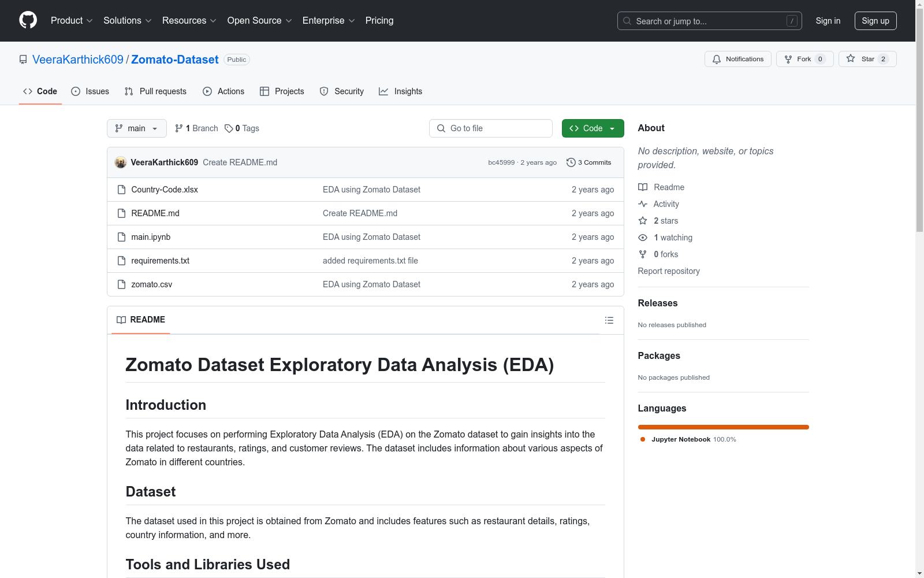Click the slash shortcut icon in search
924x578 pixels.
pyautogui.click(x=792, y=21)
